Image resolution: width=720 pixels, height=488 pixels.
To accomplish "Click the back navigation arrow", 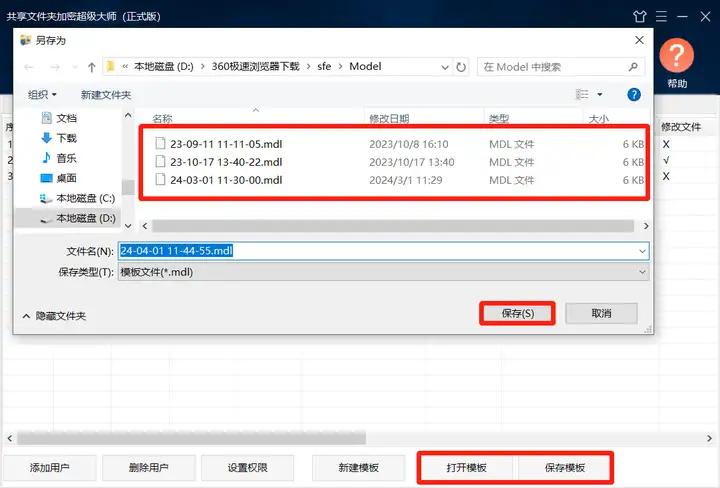I will click(30, 67).
